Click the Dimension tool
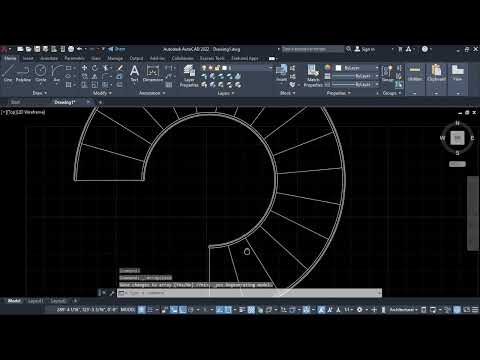This screenshot has width=480, height=360. pyautogui.click(x=153, y=73)
